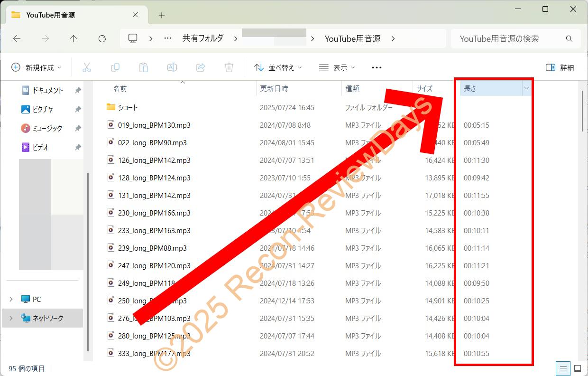Click the Copy icon in toolbar
This screenshot has height=376, width=588.
point(115,67)
